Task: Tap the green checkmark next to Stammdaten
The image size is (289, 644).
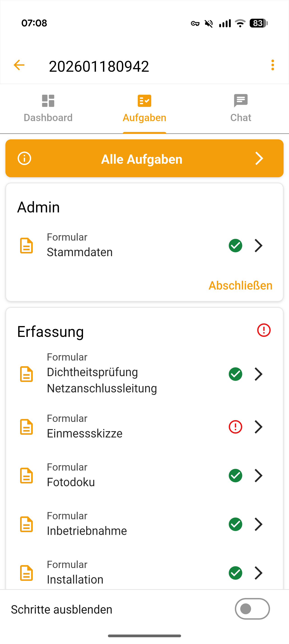Action: [235, 246]
